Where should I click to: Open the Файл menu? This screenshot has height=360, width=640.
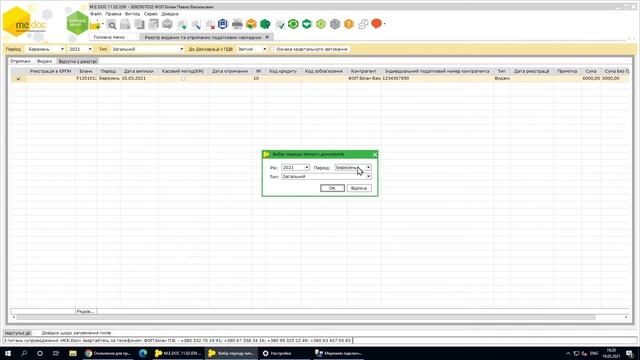pyautogui.click(x=96, y=13)
